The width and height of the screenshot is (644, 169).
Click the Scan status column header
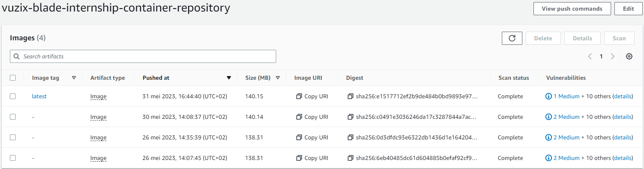pyautogui.click(x=513, y=78)
